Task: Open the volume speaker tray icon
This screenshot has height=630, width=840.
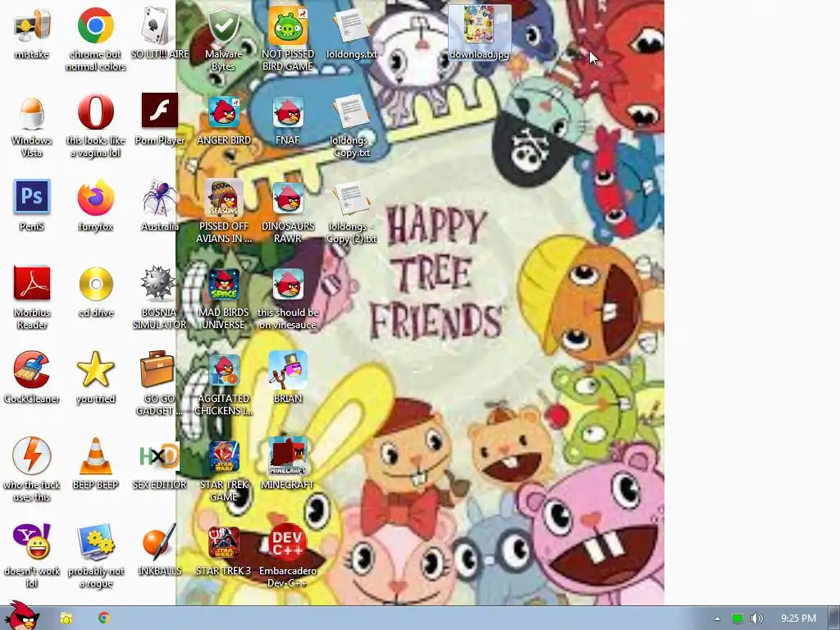Action: 756,619
